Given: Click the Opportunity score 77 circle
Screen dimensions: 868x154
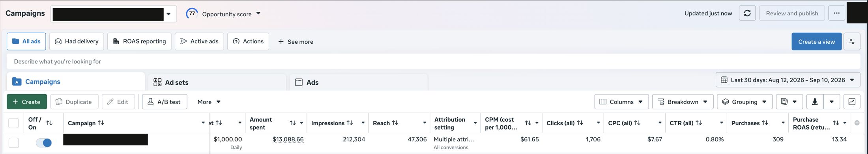Looking at the screenshot, I should tap(192, 13).
